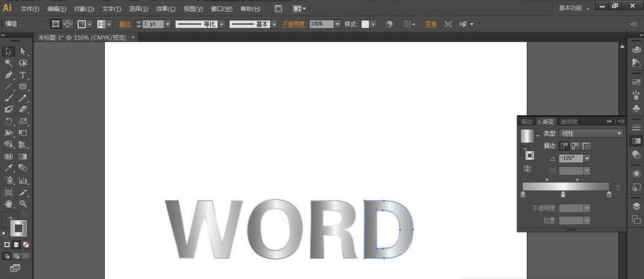Select the Zoom magnifier tool
The height and width of the screenshot is (279, 644).
[23, 204]
